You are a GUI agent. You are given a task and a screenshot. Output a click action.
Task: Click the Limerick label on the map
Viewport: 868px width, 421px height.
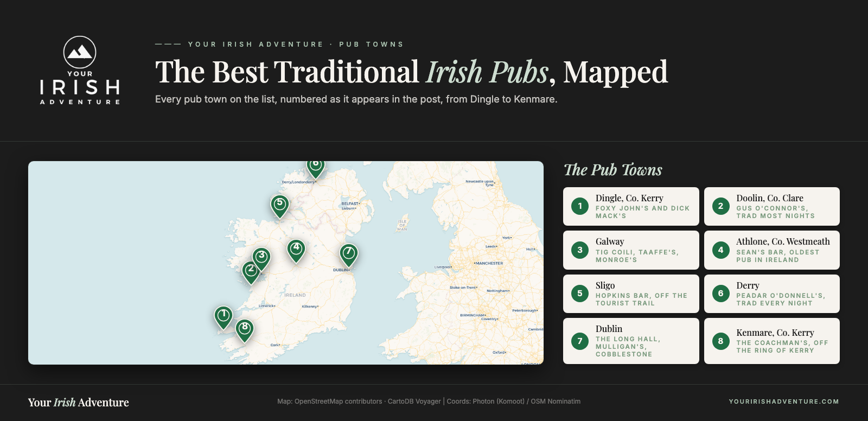click(266, 306)
